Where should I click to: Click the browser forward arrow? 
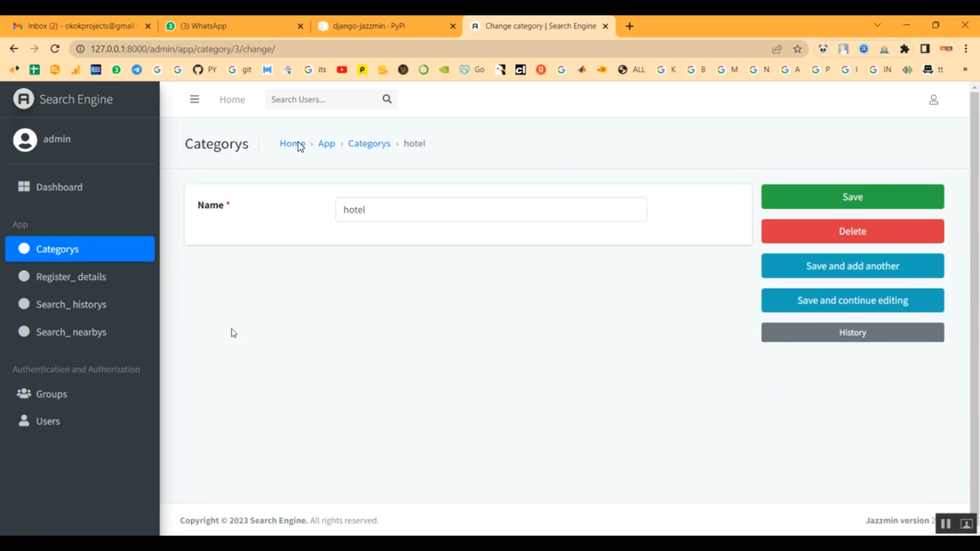(x=35, y=48)
